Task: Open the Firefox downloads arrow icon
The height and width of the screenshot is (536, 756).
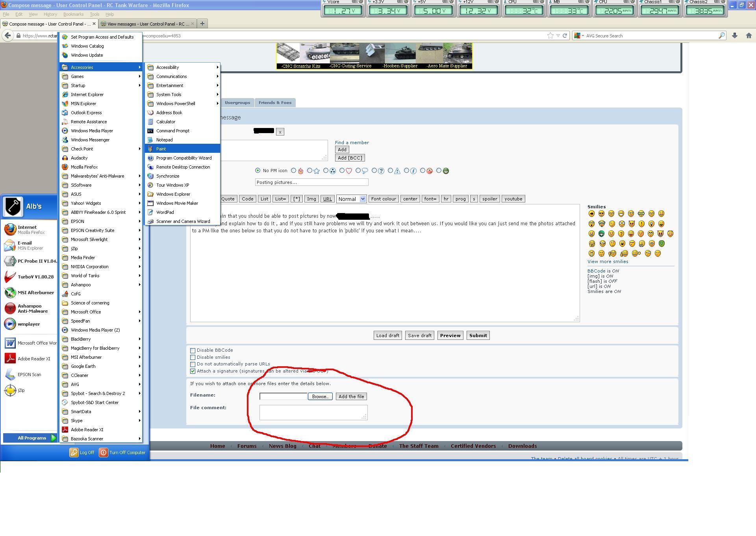Action: click(734, 36)
